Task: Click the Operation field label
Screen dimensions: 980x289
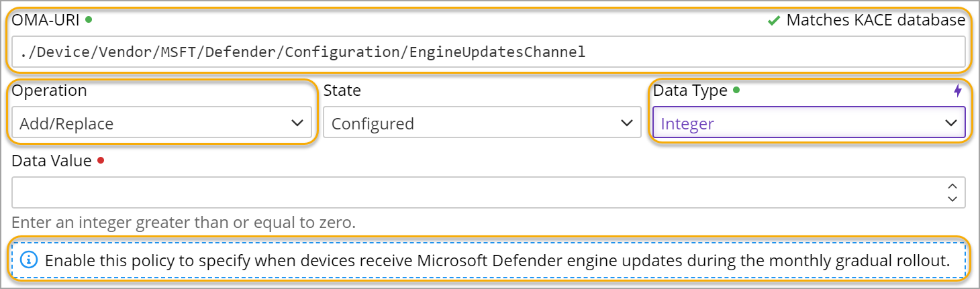Action: tap(49, 90)
